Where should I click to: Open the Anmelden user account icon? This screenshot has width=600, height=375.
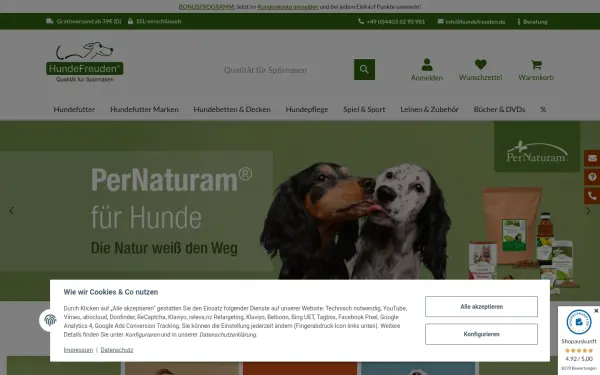pos(427,70)
